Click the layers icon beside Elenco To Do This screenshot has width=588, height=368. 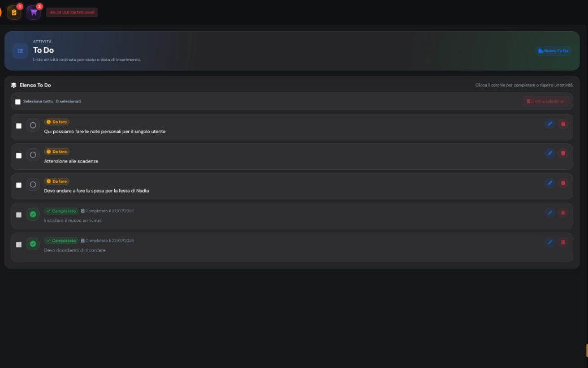(x=14, y=85)
